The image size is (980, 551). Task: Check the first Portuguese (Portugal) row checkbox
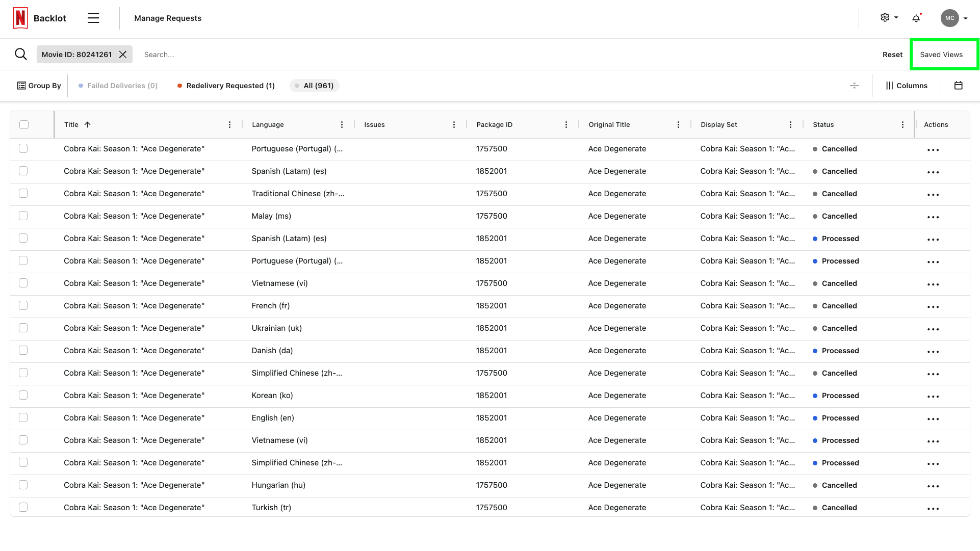(x=23, y=148)
